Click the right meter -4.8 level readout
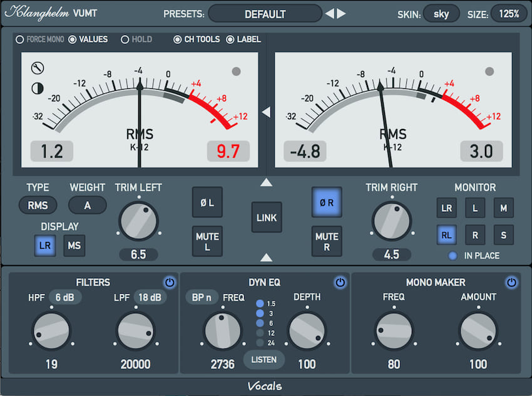Image resolution: width=532 pixels, height=396 pixels. pos(305,151)
